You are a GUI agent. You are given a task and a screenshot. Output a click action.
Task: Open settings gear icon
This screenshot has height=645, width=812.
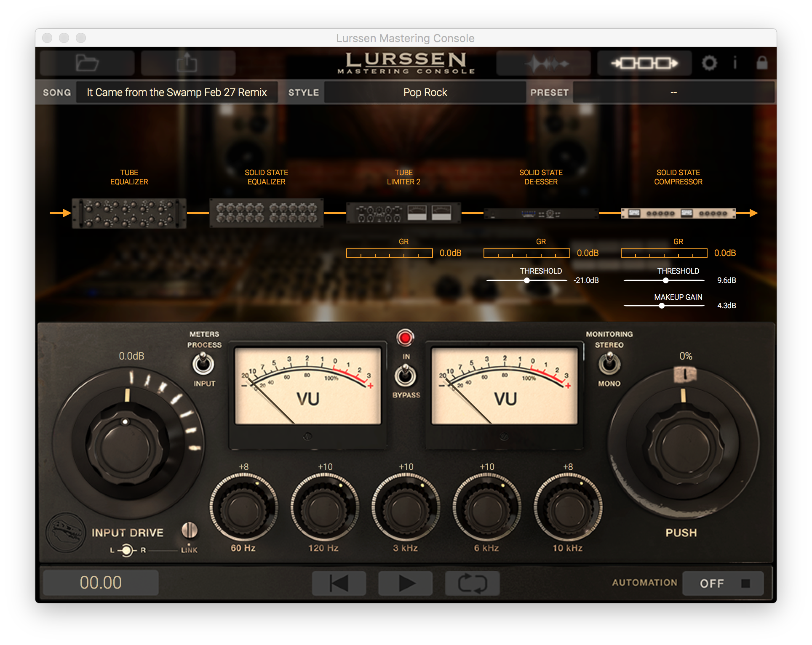tap(709, 63)
